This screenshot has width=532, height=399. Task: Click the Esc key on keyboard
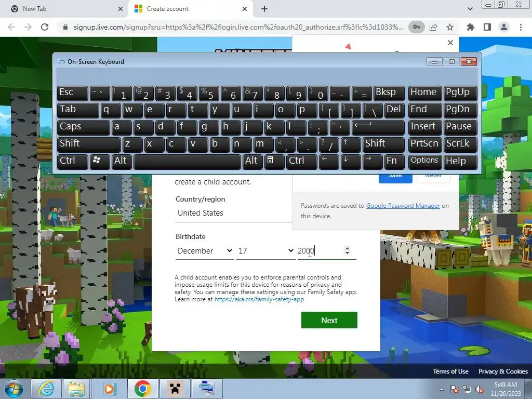[73, 93]
